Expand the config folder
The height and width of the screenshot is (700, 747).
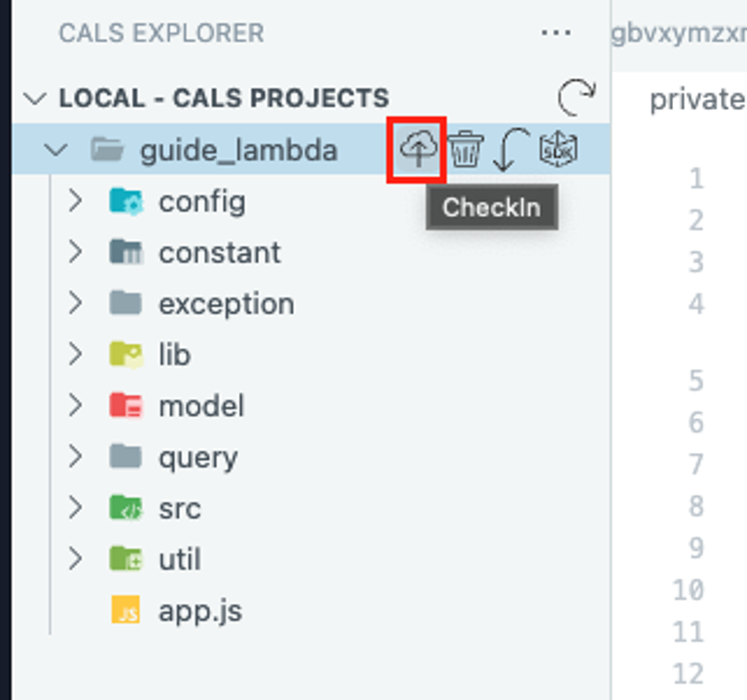(x=75, y=200)
